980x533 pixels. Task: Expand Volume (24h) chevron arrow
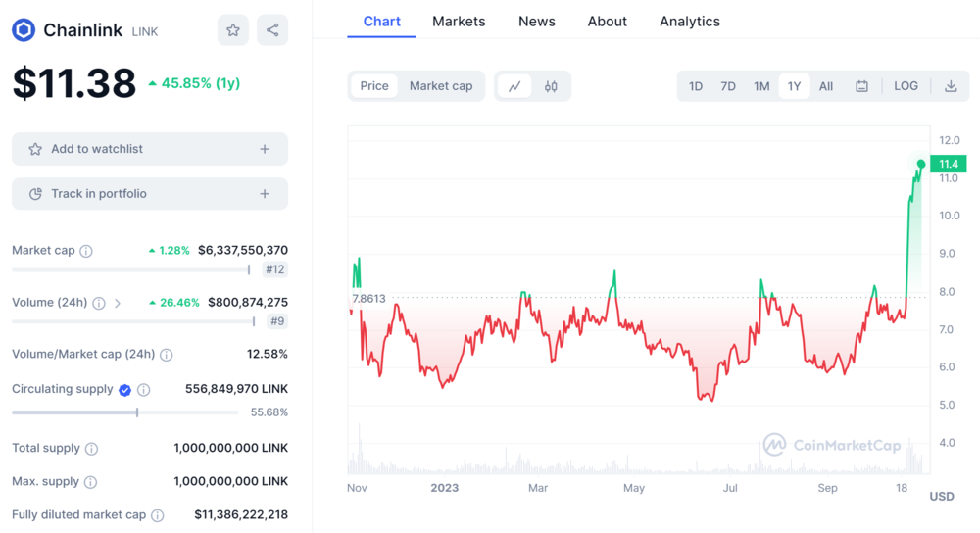click(x=118, y=304)
